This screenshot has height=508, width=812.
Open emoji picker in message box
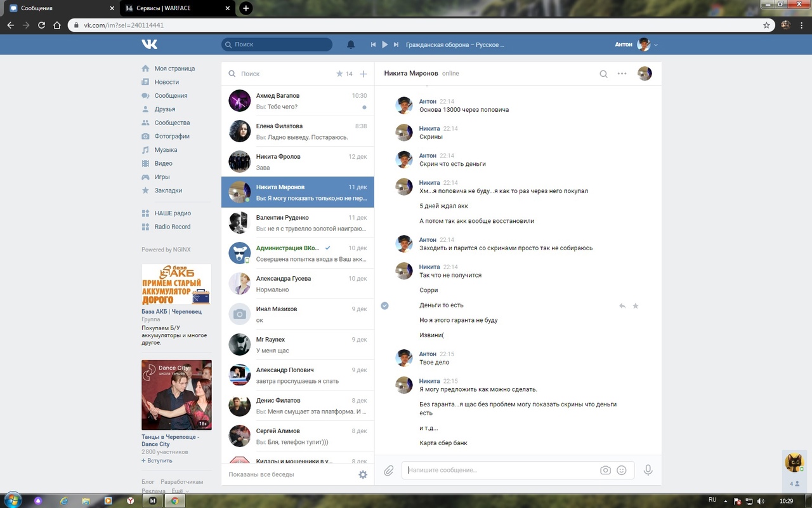tap(622, 471)
